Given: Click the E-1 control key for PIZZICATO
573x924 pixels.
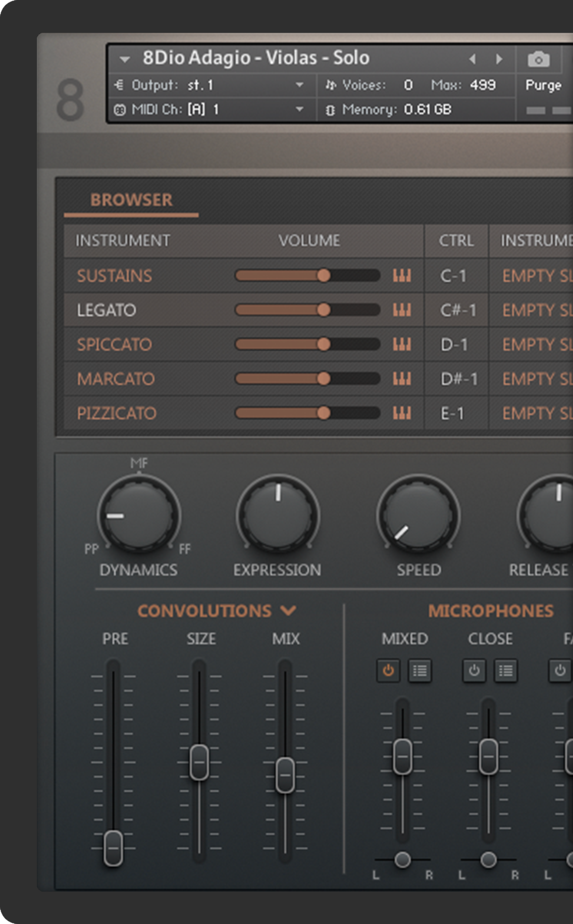Looking at the screenshot, I should coord(452,413).
